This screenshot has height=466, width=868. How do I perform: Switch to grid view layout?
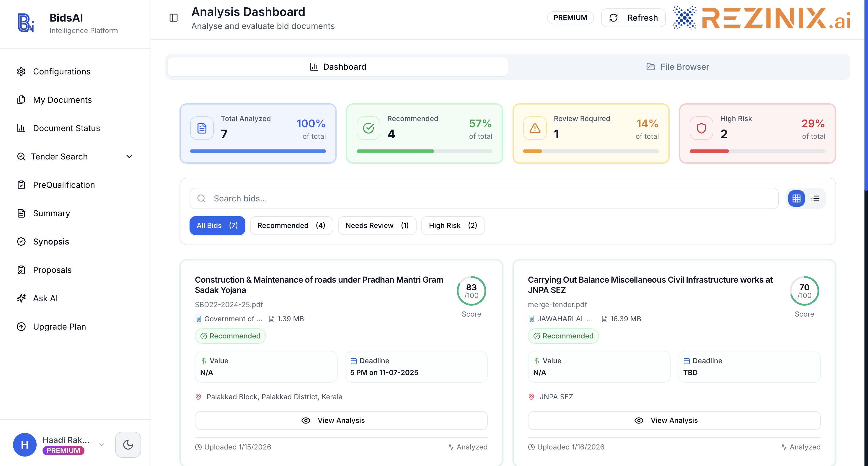tap(797, 198)
